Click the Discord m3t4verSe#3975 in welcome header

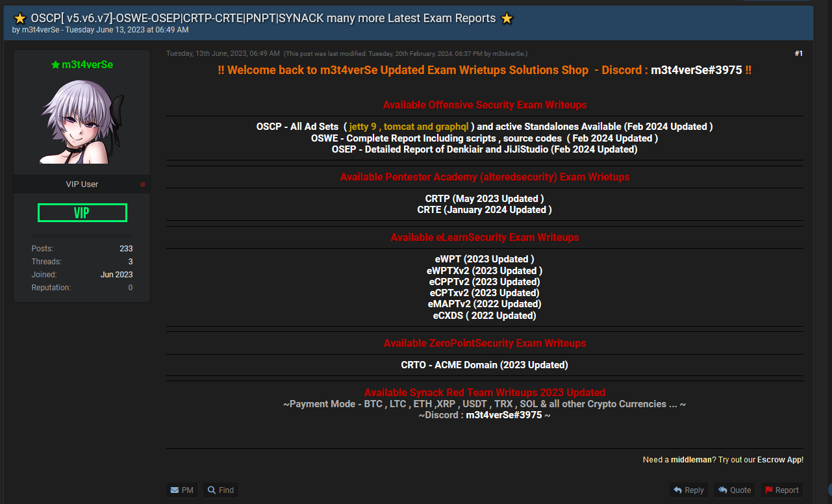696,70
